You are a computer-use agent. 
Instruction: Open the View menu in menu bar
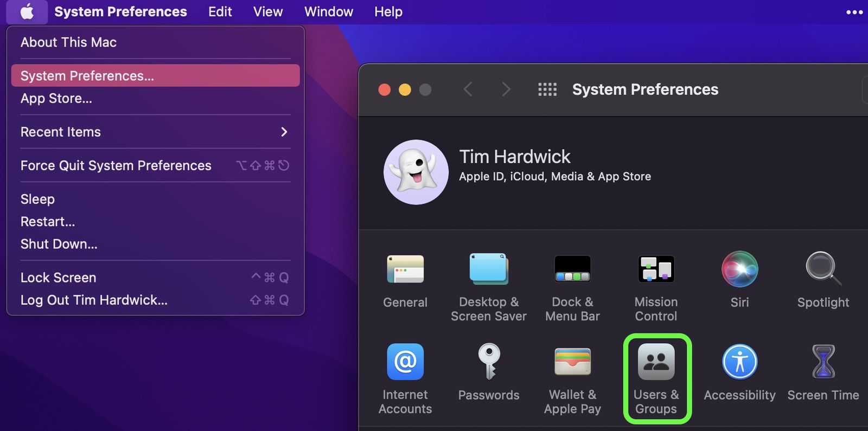[267, 11]
